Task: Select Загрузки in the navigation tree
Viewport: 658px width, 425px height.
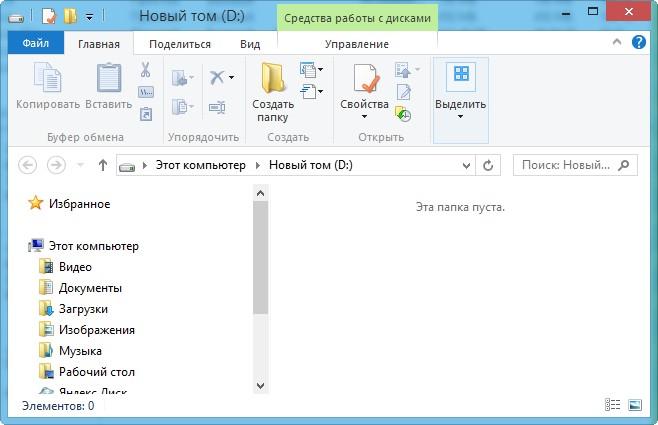Action: (x=84, y=309)
